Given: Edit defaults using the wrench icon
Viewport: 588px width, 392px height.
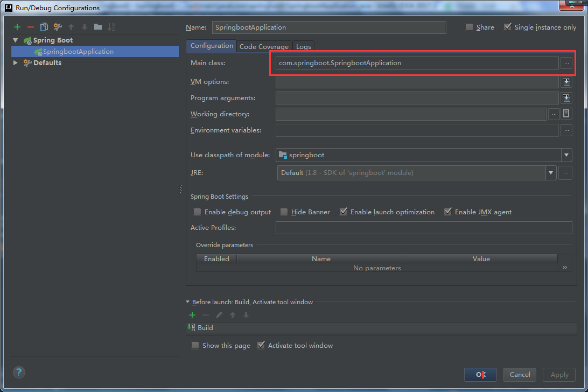Looking at the screenshot, I should tap(58, 27).
